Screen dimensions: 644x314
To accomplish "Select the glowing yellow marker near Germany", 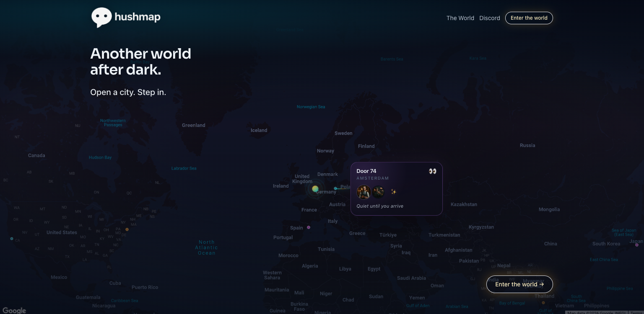I will pyautogui.click(x=315, y=189).
